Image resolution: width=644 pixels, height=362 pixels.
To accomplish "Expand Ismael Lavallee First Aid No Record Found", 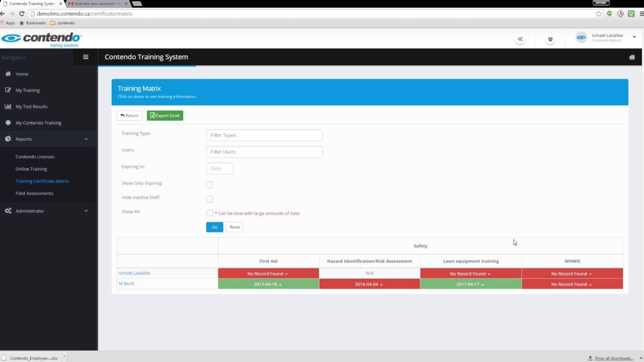I will [268, 274].
